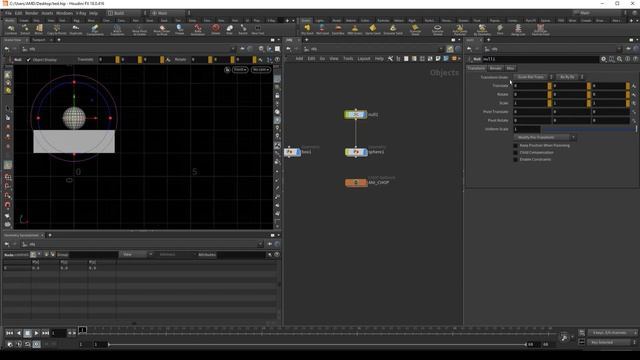Viewport: 640px width, 360px height.
Task: Click the Group field in geometry spreadsheet
Action: pyautogui.click(x=93, y=255)
